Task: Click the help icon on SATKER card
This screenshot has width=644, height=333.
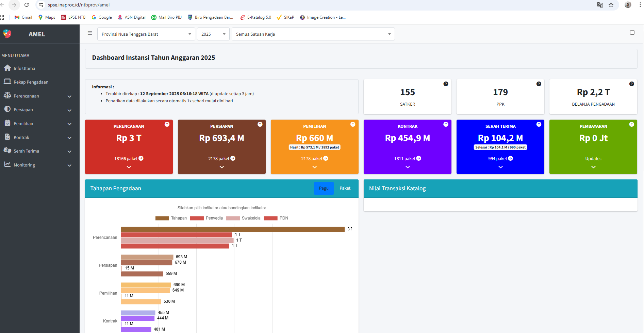Action: coord(446,84)
